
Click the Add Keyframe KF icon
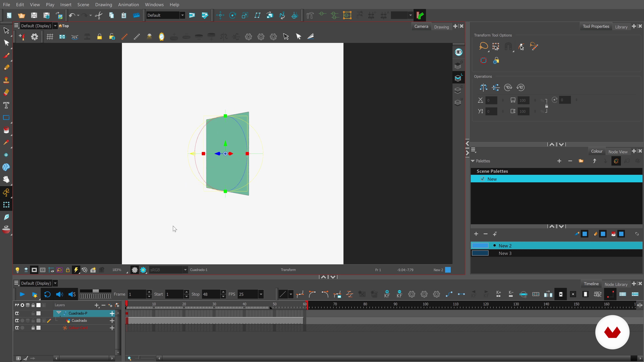[x=387, y=294]
